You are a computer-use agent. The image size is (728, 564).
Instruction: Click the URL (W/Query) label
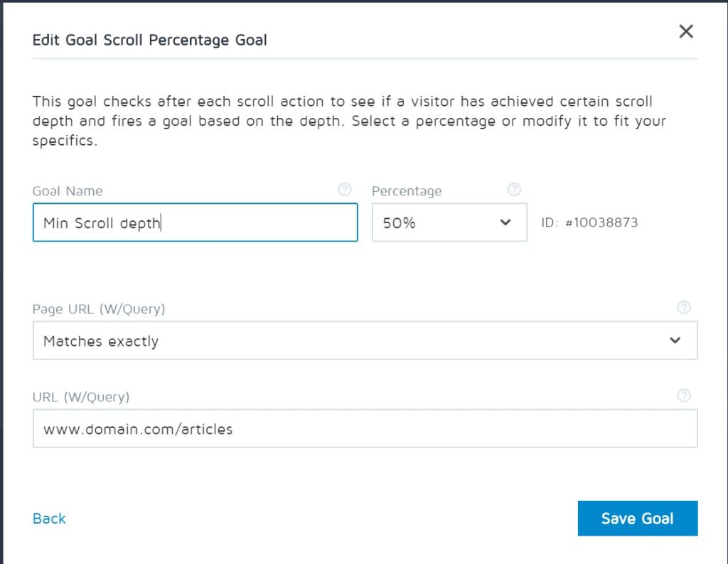pyautogui.click(x=81, y=397)
